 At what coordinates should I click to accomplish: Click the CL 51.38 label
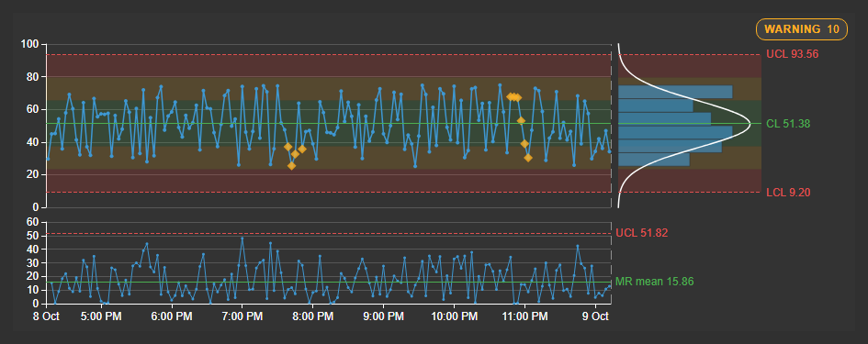pos(788,124)
